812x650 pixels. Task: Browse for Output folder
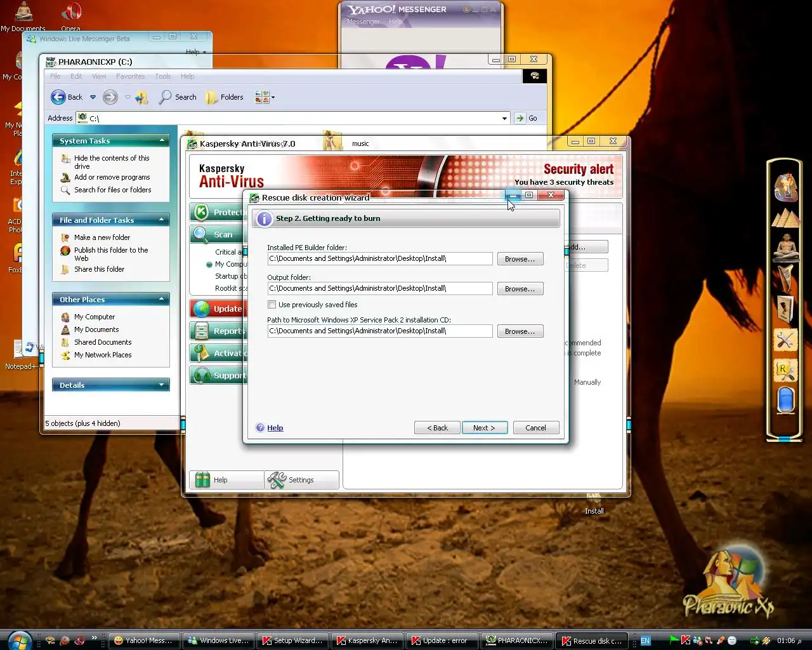pyautogui.click(x=520, y=289)
